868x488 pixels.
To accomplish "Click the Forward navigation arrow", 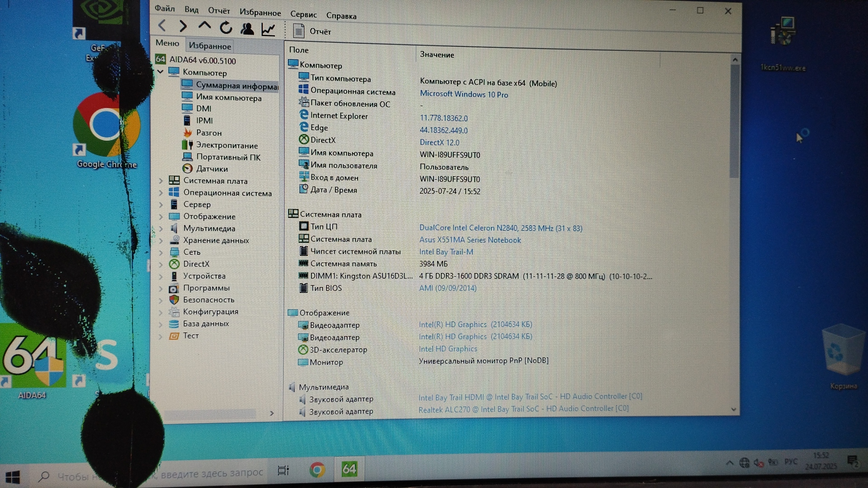I will 183,27.
